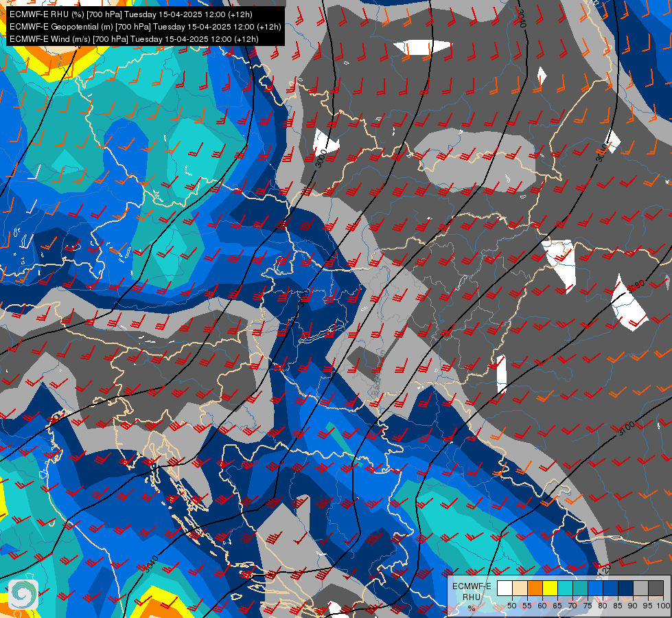Choose the navy 85-90 legend swatch
The image size is (672, 618).
[626, 588]
